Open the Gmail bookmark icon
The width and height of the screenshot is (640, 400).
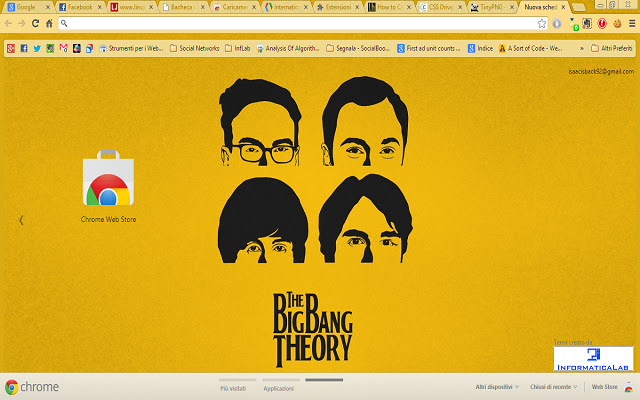[x=63, y=49]
